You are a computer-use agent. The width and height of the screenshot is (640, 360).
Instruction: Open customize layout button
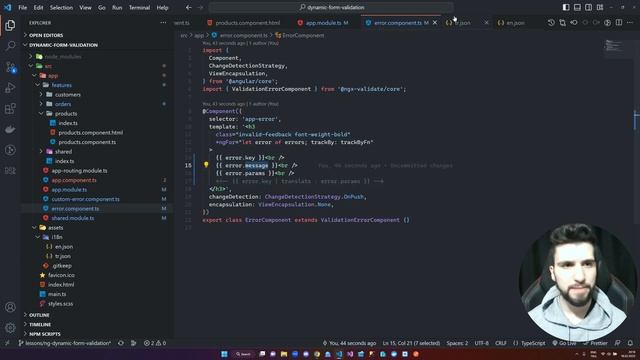tap(600, 7)
